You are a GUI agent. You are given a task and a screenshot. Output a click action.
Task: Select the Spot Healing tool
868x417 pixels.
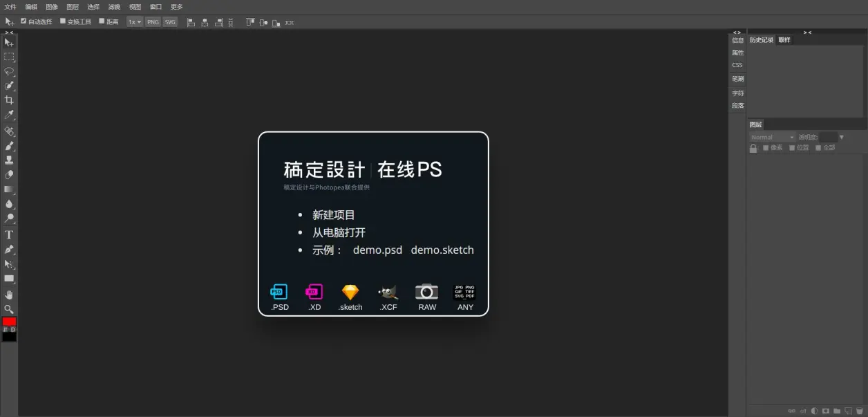coord(9,131)
